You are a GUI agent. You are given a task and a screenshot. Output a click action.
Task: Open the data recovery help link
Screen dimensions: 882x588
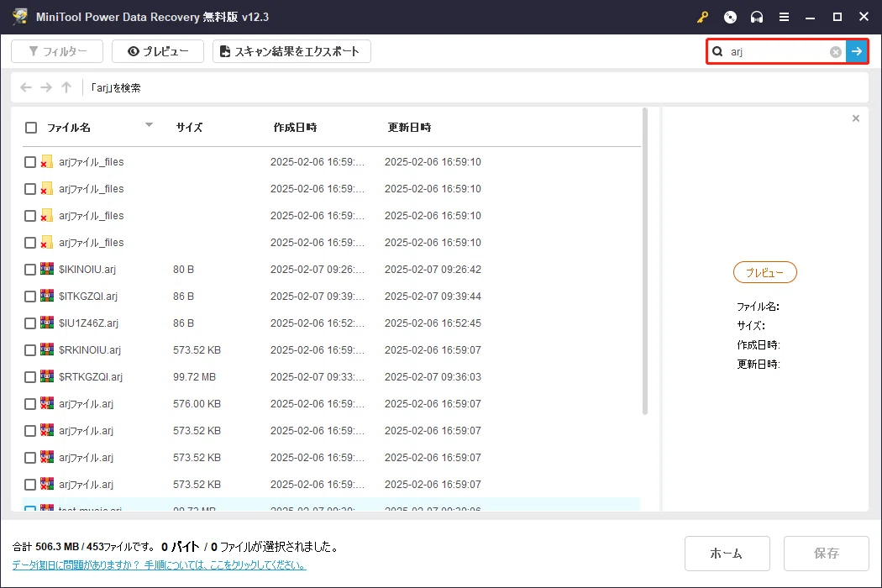pos(160,565)
